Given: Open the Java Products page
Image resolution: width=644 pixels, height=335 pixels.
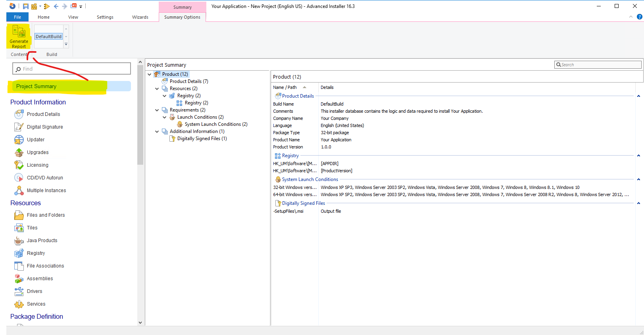Looking at the screenshot, I should tap(42, 241).
